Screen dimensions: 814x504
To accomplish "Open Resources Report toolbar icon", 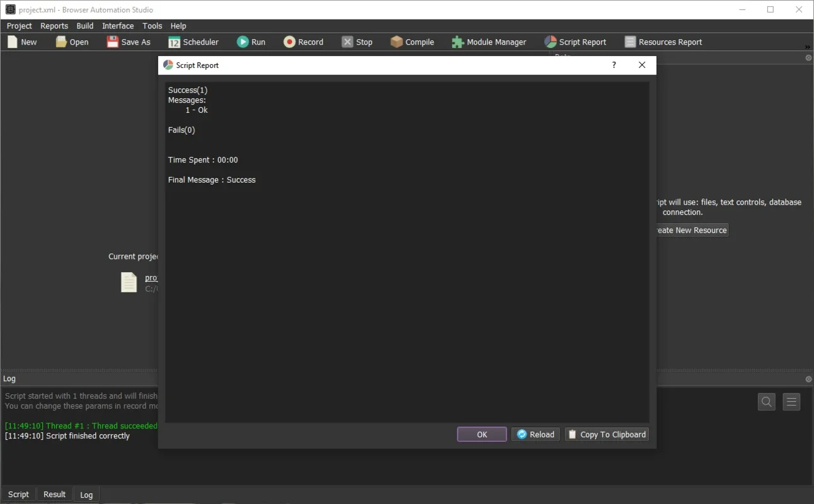I will point(630,42).
